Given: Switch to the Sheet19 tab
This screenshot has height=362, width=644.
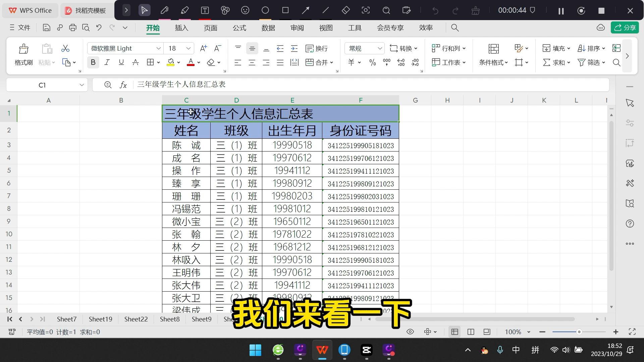Looking at the screenshot, I should 100,319.
